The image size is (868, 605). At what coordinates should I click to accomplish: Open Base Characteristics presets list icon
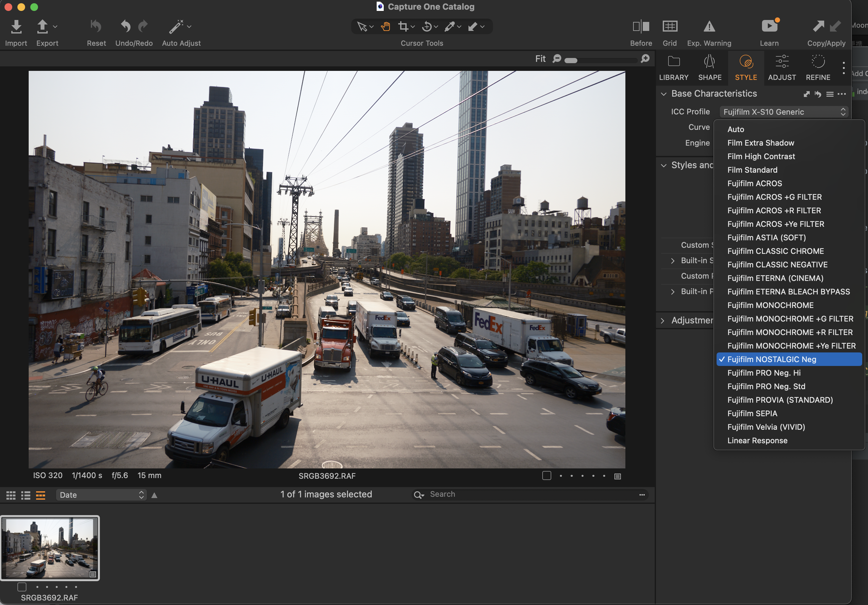830,94
